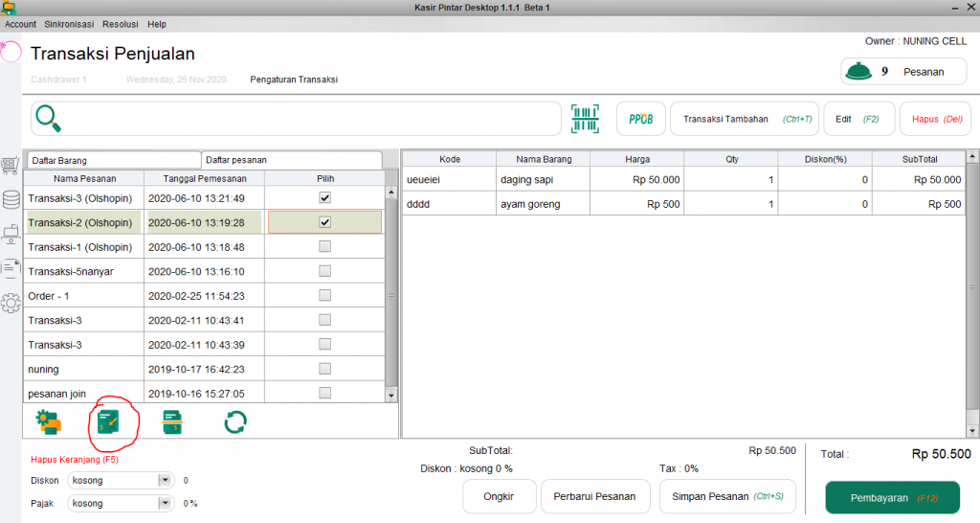Check Pilih for pesanan join
980x523 pixels.
325,393
